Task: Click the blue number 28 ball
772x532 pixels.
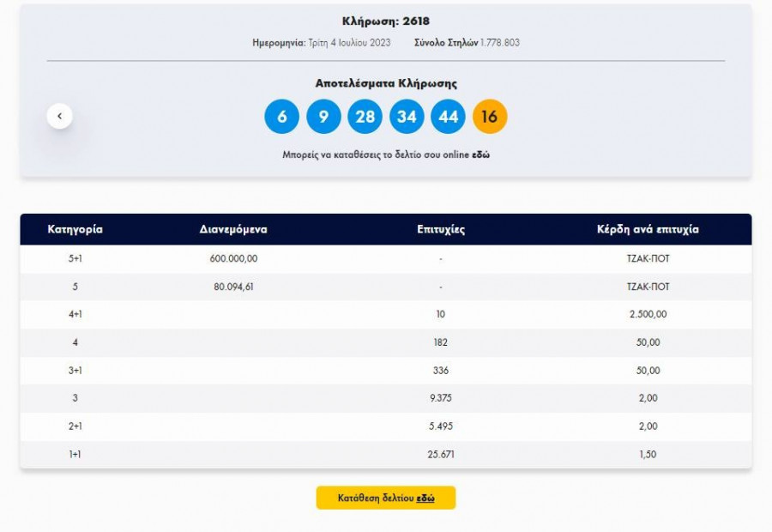Action: pos(365,117)
